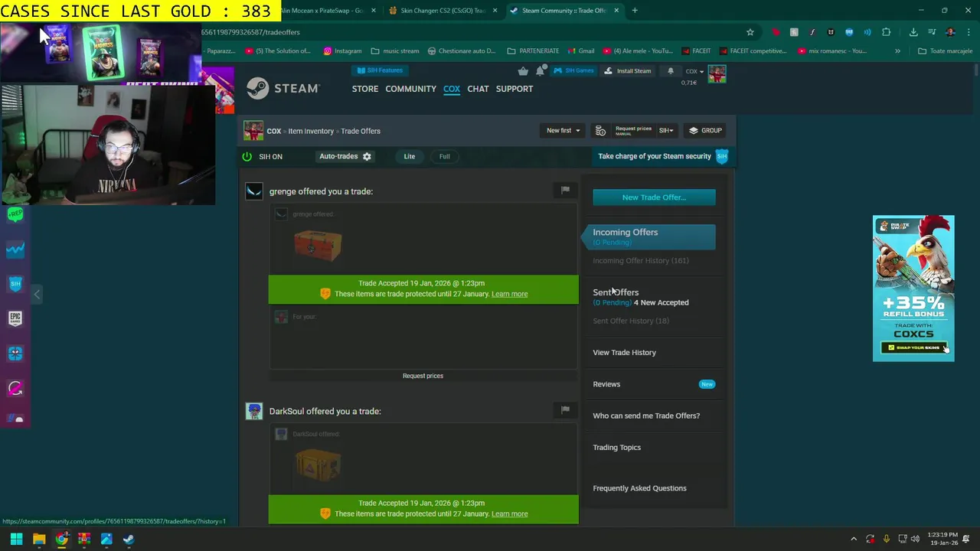Flag the grenge trade offer
This screenshot has width=980, height=551.
pos(565,190)
